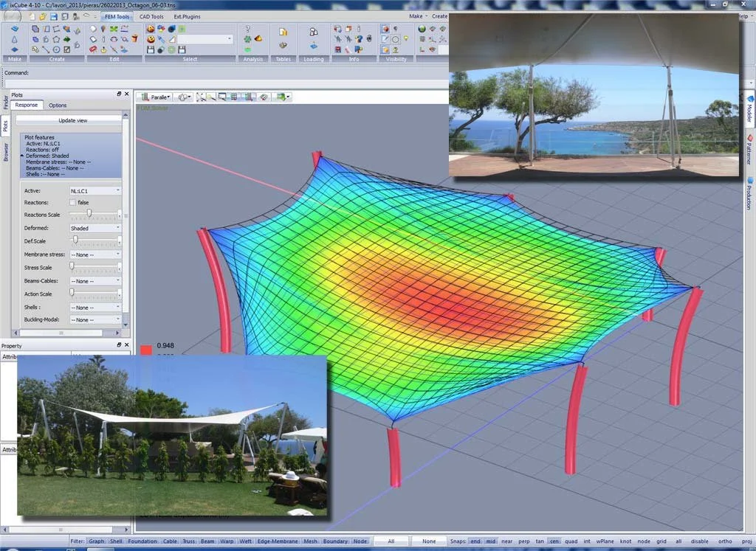Open the Deformed Shaded dropdown

pyautogui.click(x=95, y=228)
